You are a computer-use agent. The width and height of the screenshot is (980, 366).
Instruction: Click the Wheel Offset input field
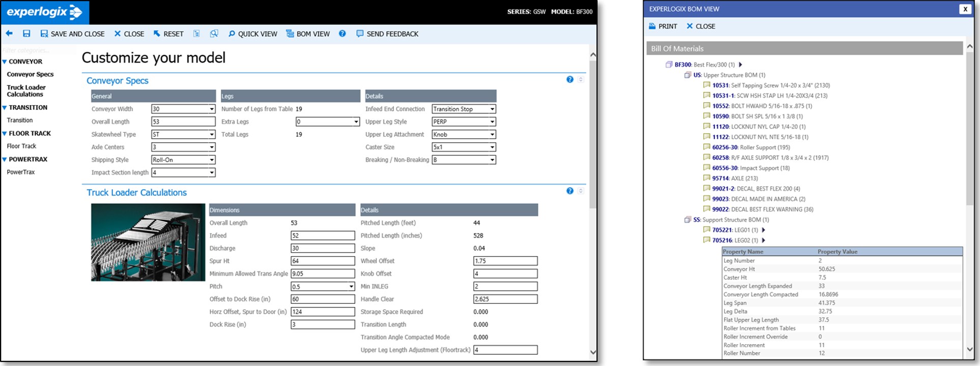(505, 261)
